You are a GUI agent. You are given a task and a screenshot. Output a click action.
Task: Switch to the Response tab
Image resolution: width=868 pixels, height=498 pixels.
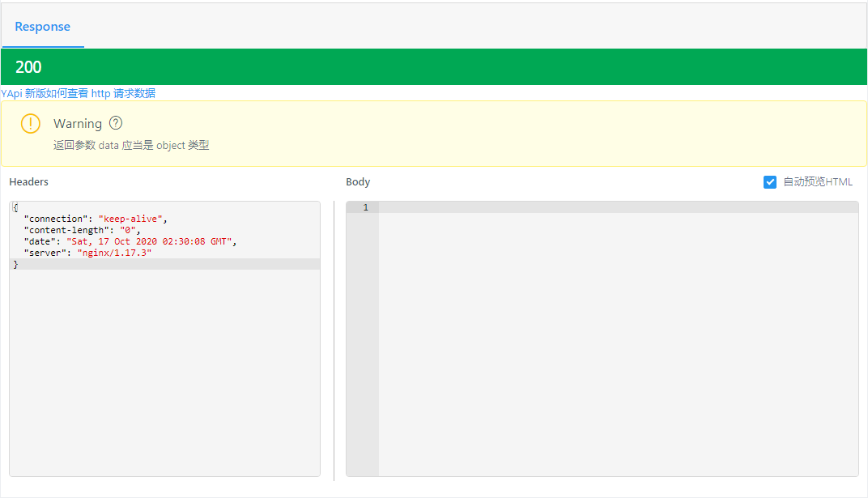pyautogui.click(x=43, y=27)
